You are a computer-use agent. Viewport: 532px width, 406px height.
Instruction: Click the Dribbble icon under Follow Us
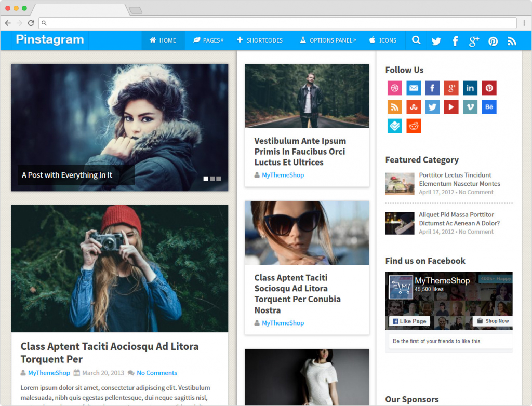pos(395,88)
